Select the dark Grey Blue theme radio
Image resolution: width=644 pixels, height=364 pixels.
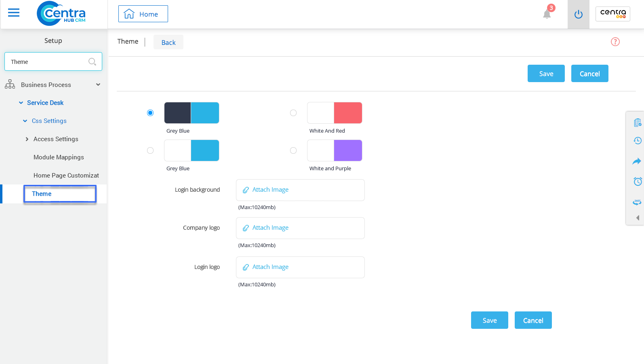(x=150, y=113)
